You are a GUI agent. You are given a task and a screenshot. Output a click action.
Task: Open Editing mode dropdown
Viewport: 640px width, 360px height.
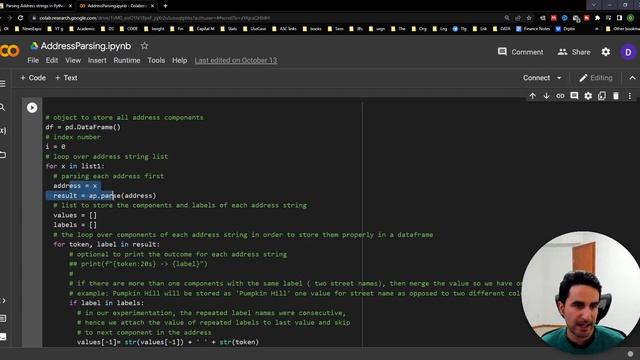click(596, 78)
